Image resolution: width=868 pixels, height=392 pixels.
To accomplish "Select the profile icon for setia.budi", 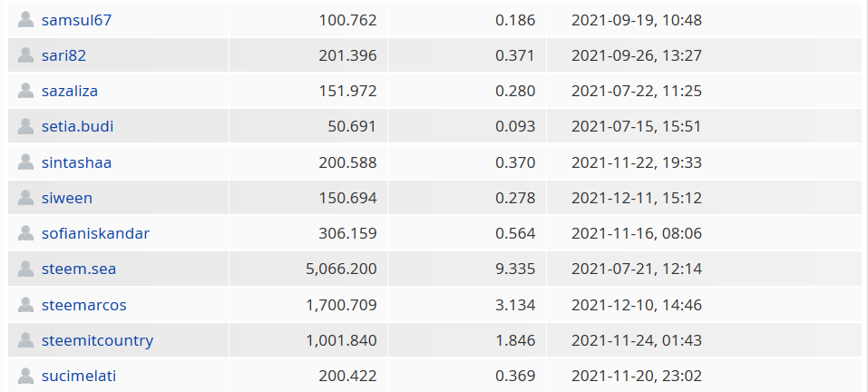I will coord(25,126).
